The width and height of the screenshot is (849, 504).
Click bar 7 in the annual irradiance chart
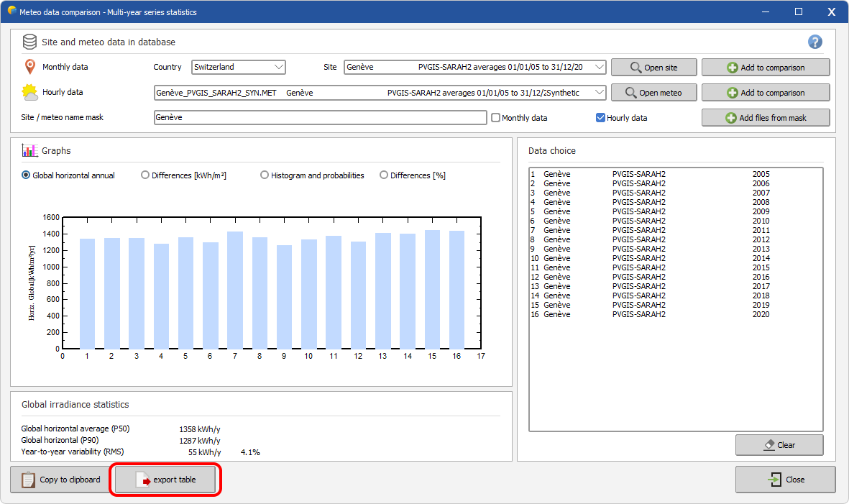[235, 290]
